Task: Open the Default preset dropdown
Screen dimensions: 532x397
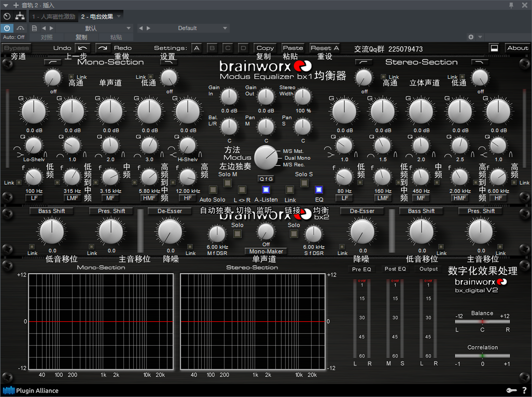Action: pos(225,28)
